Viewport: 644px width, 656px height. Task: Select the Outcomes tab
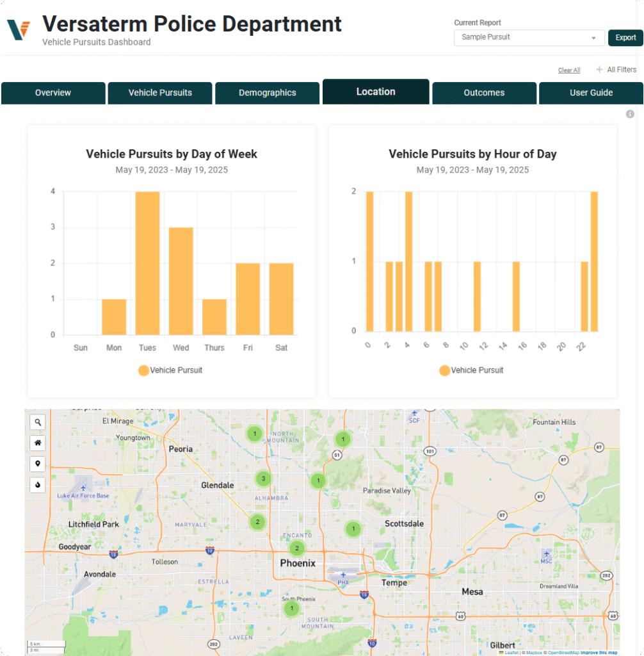click(x=484, y=92)
